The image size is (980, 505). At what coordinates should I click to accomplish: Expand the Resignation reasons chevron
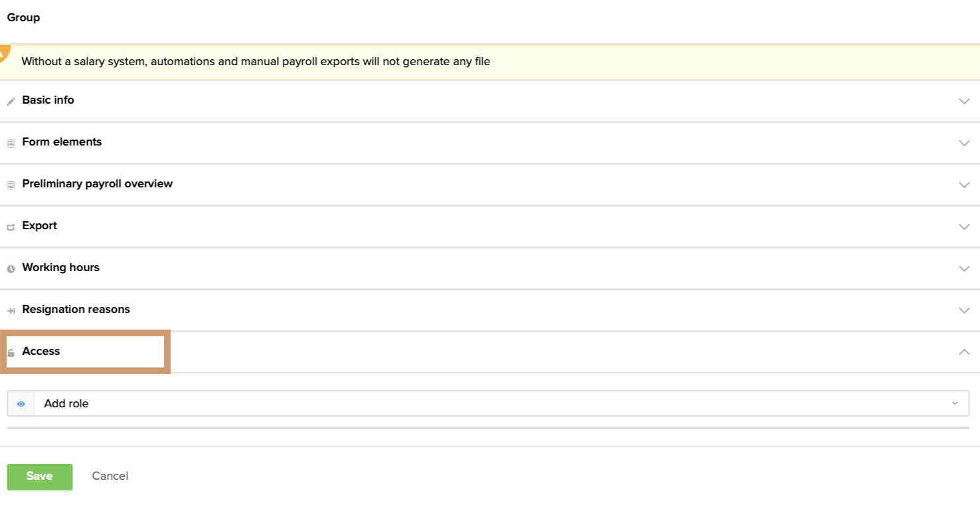964,310
